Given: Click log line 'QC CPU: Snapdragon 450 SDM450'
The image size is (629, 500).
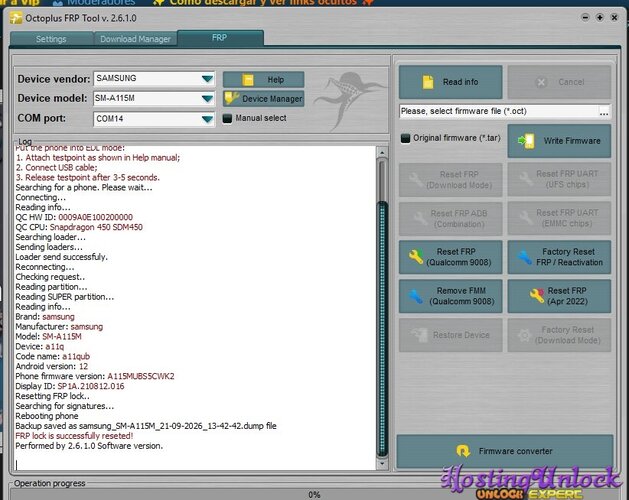Looking at the screenshot, I should (79, 227).
